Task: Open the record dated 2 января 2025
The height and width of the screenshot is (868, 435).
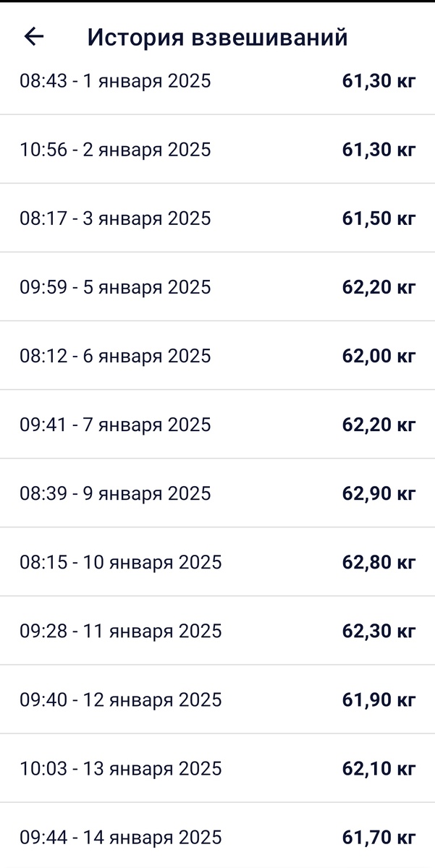Action: [x=217, y=150]
